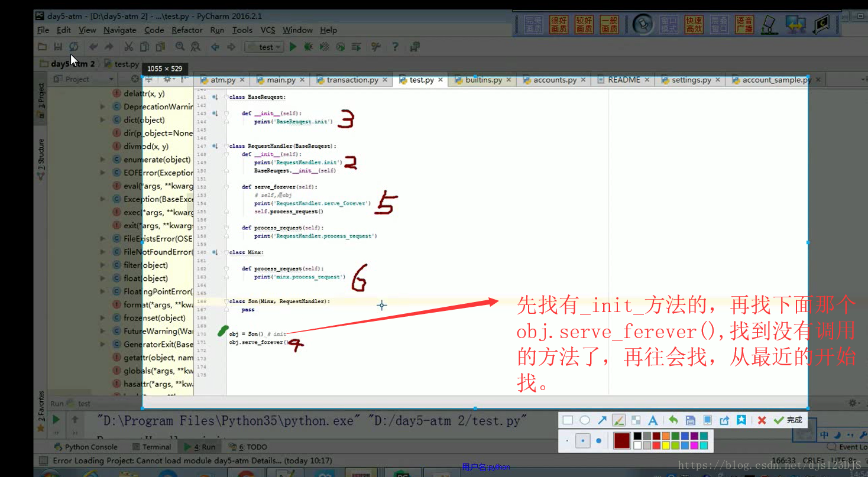Click the day5-atm 2 breadcrumb
Screen dimensions: 868x477
[67, 64]
